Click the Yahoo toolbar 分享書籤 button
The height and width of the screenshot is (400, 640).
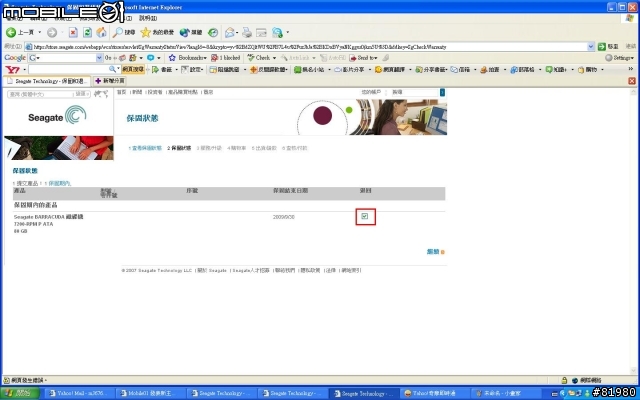431,70
